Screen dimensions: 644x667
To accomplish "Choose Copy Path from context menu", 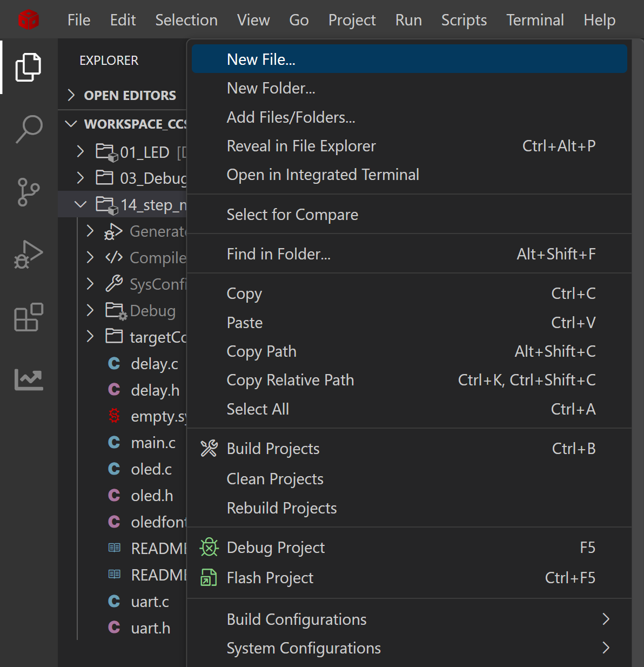I will 410,351.
